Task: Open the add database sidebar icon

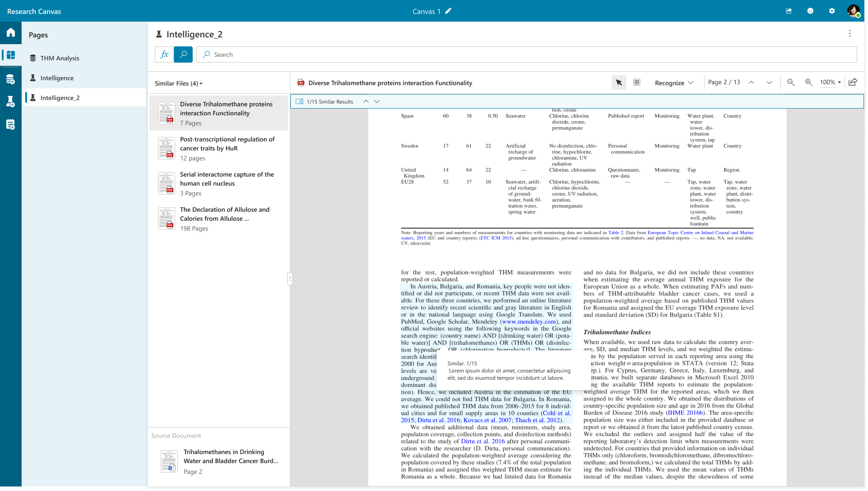Action: point(11,80)
